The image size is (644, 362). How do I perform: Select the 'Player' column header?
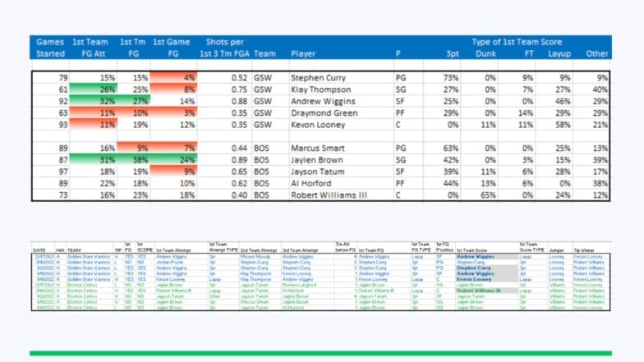point(303,54)
